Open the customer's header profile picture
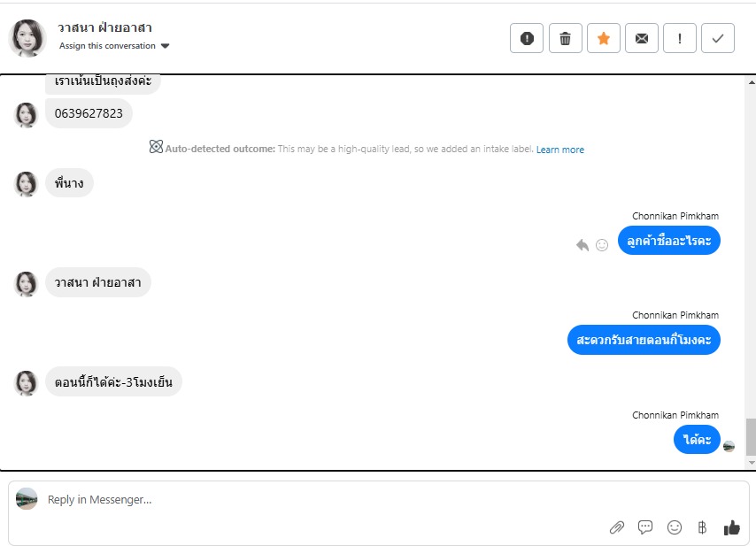This screenshot has height=546, width=756. (27, 37)
